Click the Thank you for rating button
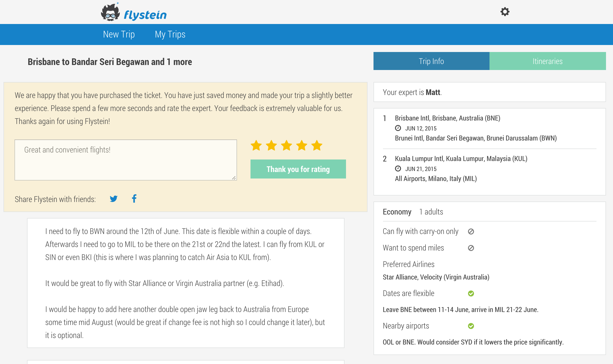The height and width of the screenshot is (364, 613). (298, 169)
